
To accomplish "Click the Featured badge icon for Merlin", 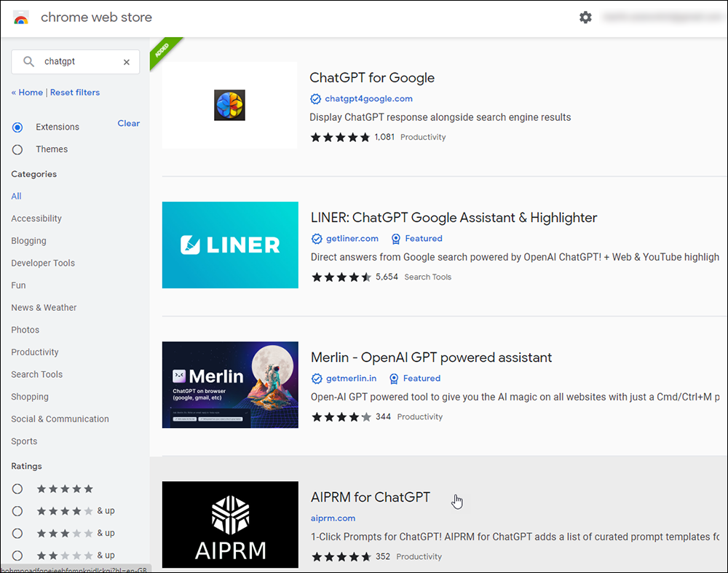I will 394,379.
